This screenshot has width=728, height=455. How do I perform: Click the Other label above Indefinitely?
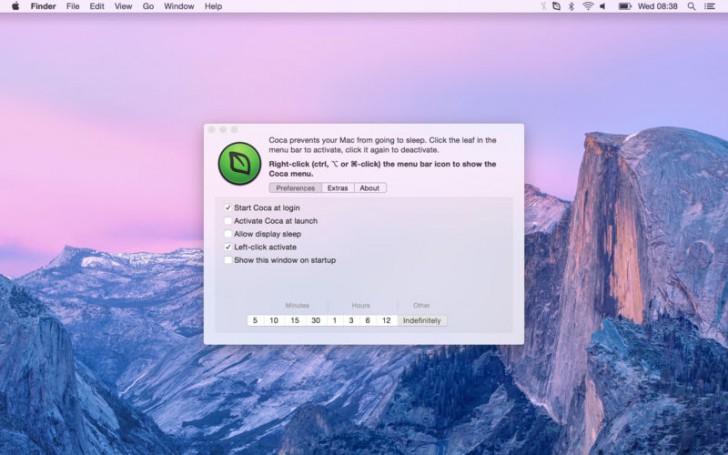click(422, 305)
